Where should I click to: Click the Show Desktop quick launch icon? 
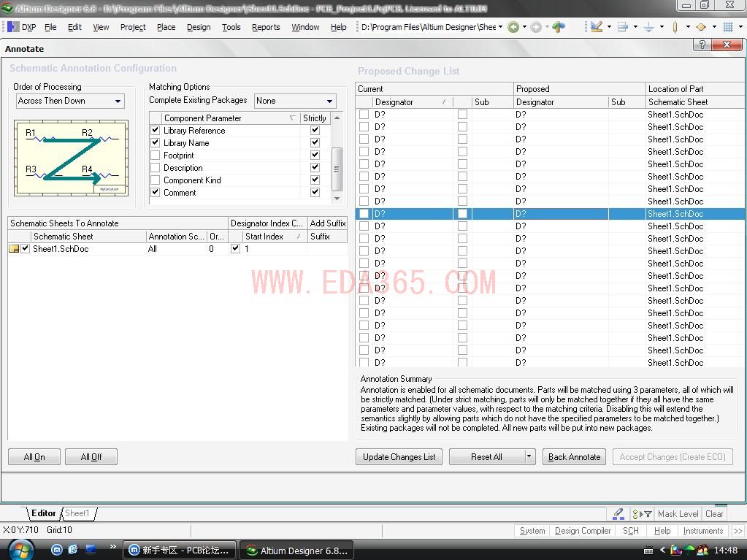91,550
